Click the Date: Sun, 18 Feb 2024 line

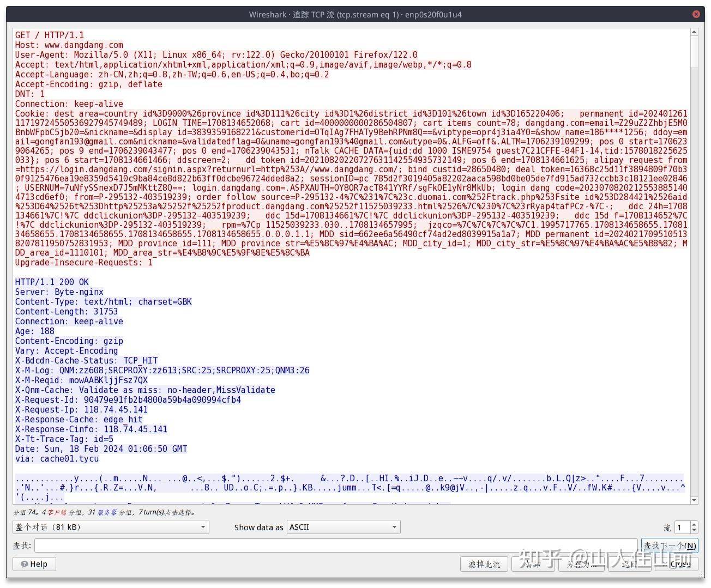coord(101,449)
